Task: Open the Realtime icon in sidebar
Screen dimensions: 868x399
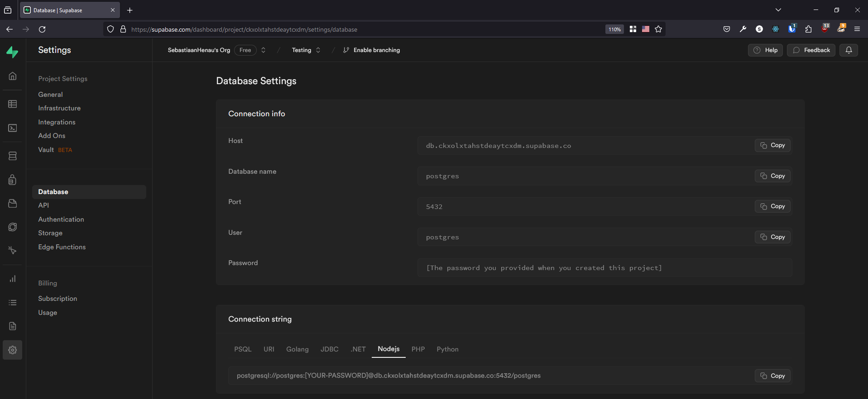Action: coord(13,227)
